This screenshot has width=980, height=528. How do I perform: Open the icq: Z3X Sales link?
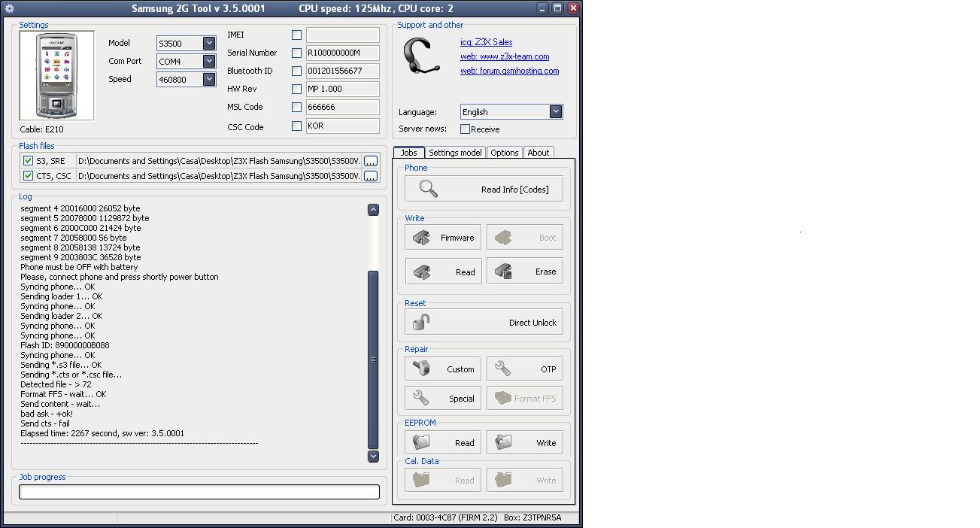coord(486,42)
